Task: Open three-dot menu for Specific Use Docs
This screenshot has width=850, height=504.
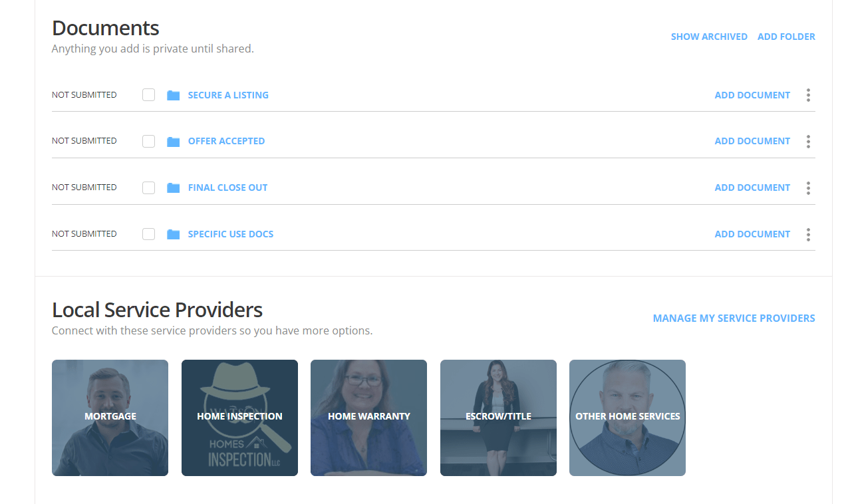Action: coord(808,234)
